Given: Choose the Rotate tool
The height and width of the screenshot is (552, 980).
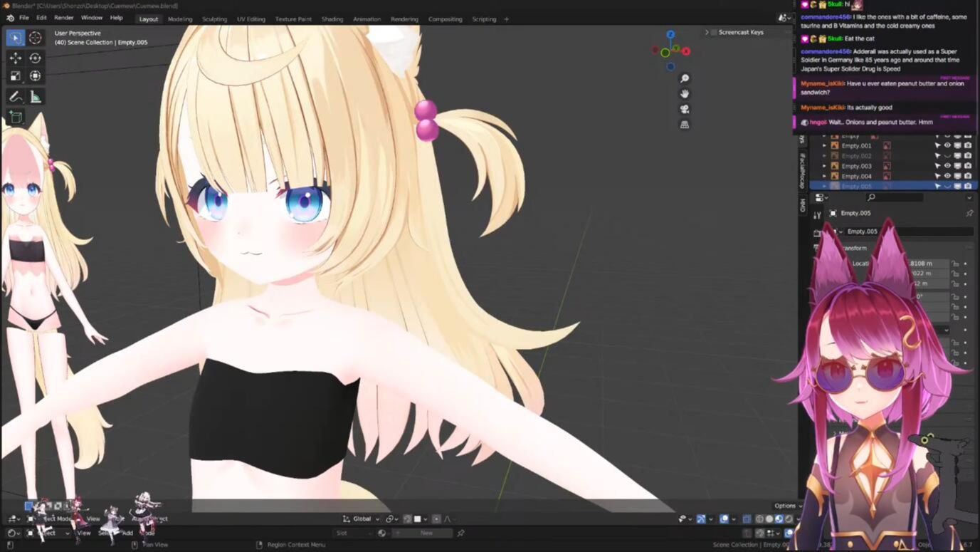Looking at the screenshot, I should pyautogui.click(x=35, y=58).
